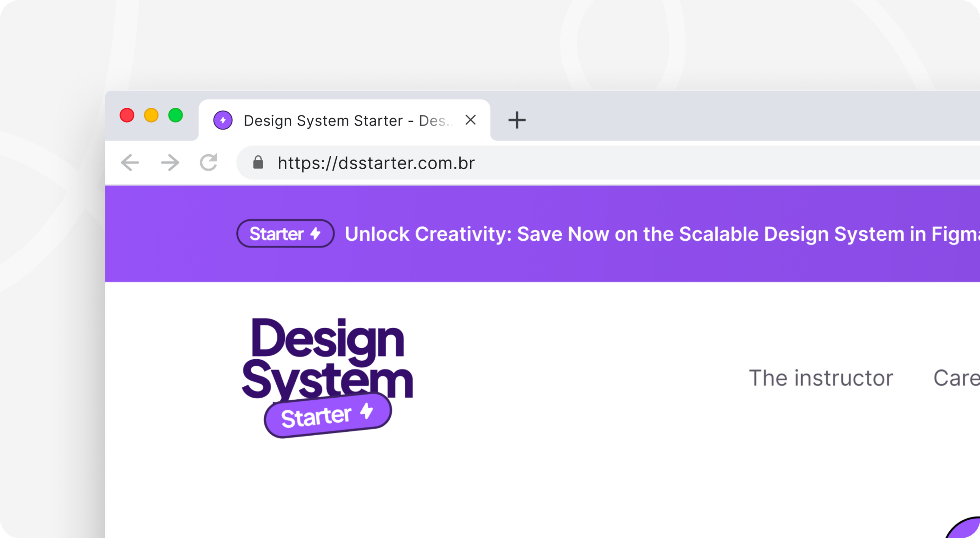Click the yellow minimize window button
Screen dimensions: 980x538
[x=151, y=115]
